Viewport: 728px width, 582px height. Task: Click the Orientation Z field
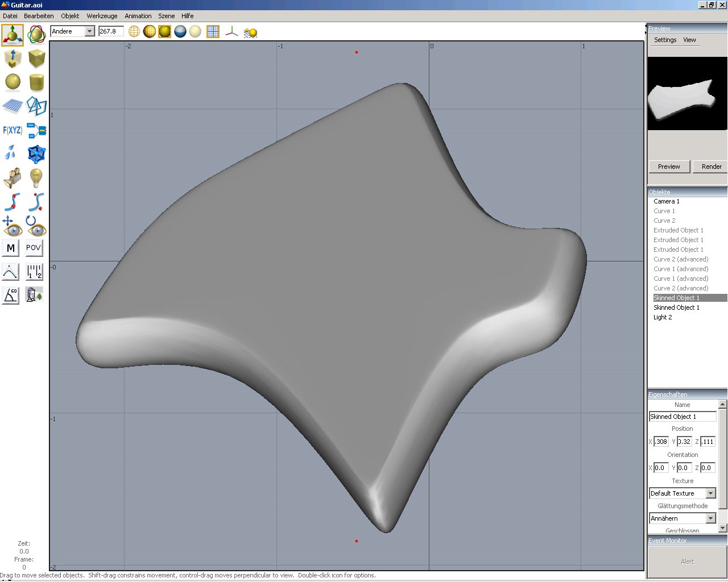click(x=708, y=468)
